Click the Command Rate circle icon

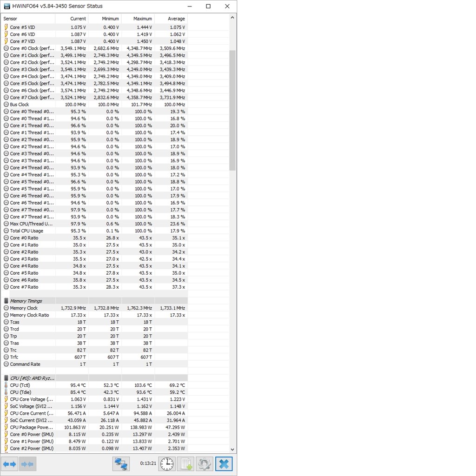[6, 364]
